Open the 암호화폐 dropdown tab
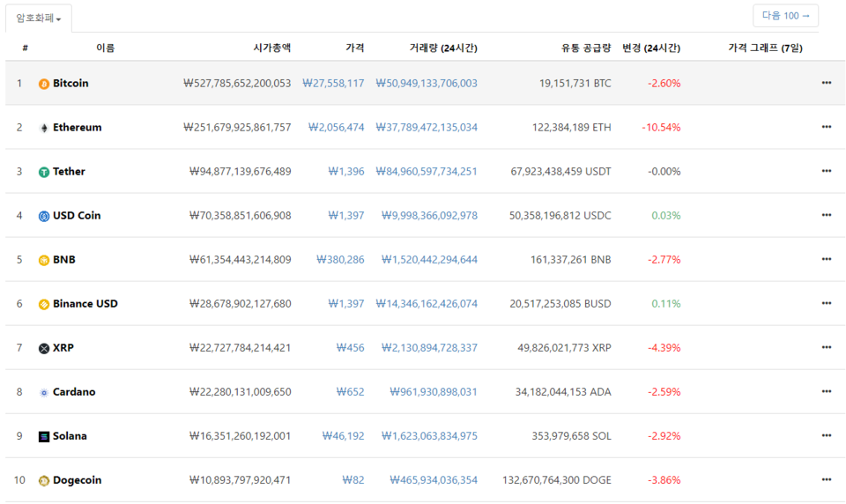This screenshot has height=504, width=846. pos(39,19)
